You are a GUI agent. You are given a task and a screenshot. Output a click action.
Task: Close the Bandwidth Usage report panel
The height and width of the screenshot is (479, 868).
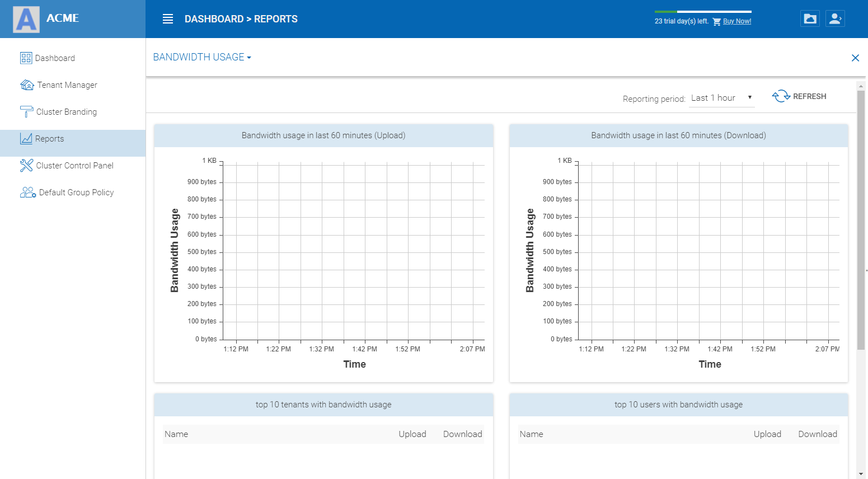(x=855, y=58)
